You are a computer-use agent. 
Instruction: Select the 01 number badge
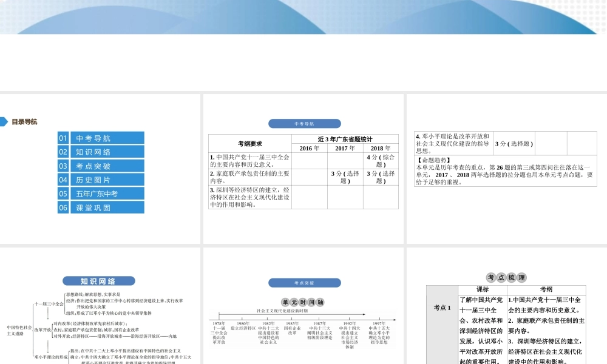pyautogui.click(x=63, y=138)
